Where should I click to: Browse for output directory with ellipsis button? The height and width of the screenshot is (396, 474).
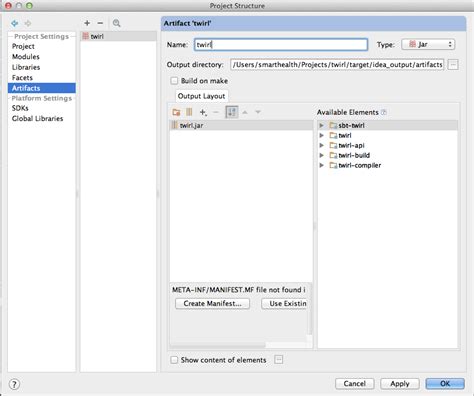click(453, 64)
